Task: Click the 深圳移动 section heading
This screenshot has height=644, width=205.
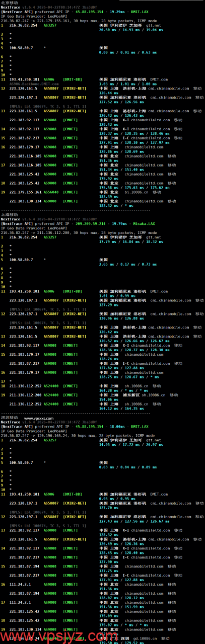Action: point(9,417)
